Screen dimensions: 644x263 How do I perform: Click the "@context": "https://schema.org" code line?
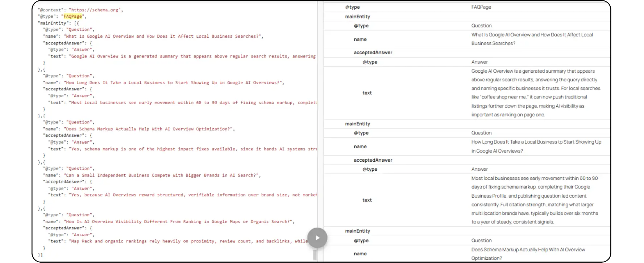tap(80, 10)
